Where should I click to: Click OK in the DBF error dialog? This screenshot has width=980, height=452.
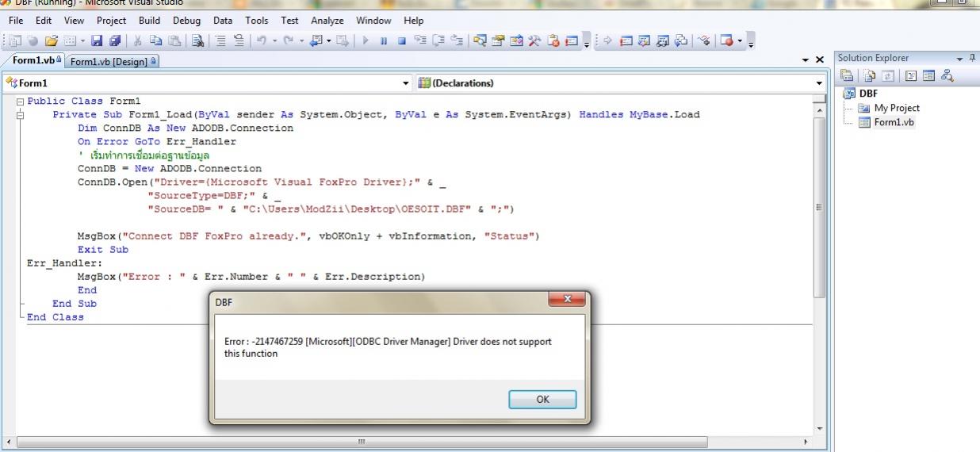click(542, 400)
